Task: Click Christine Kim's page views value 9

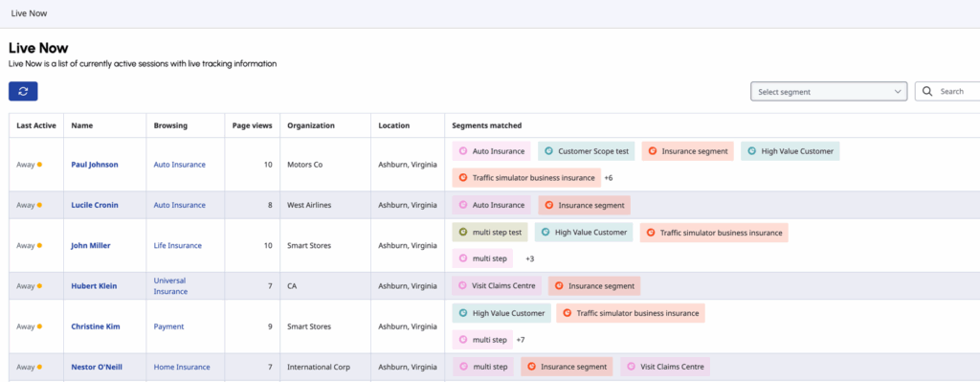Action: coord(270,326)
